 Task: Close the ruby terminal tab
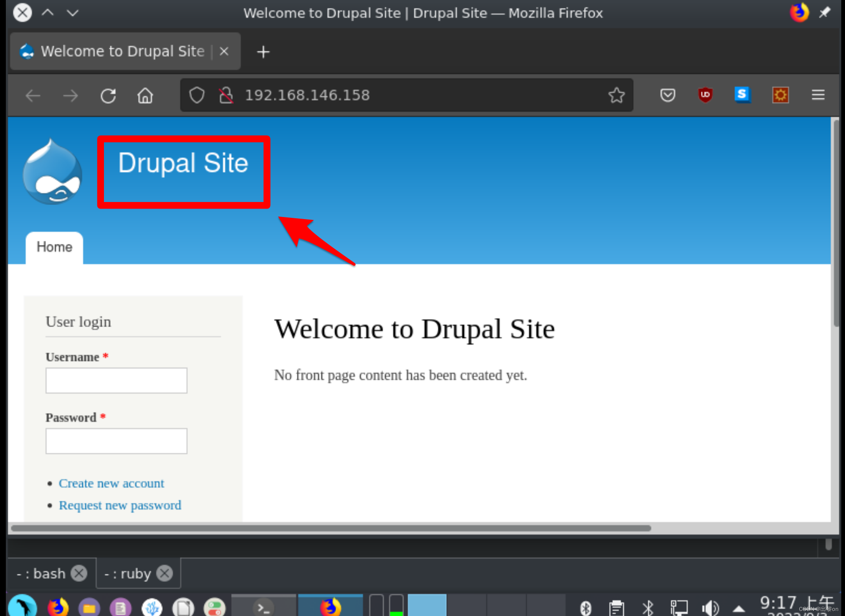point(164,573)
